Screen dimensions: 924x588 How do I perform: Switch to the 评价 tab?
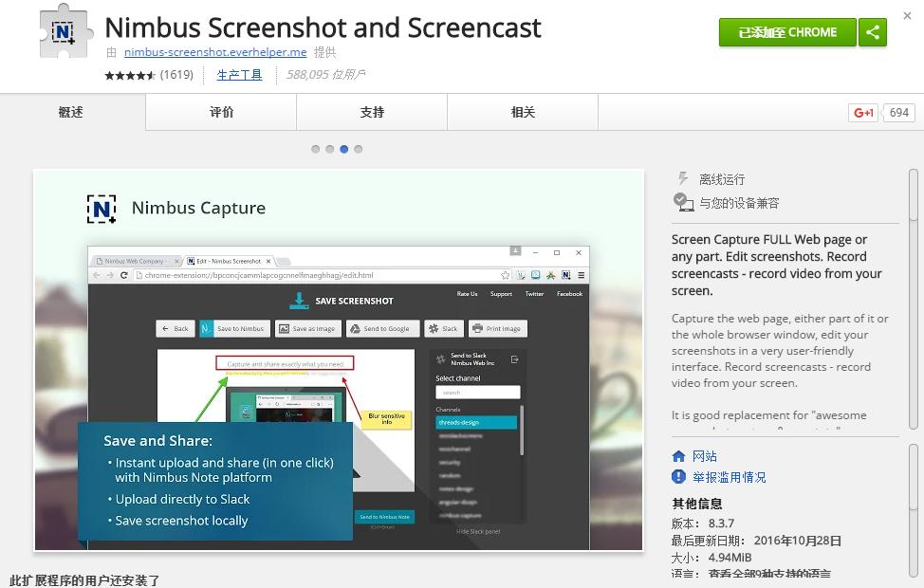click(221, 112)
